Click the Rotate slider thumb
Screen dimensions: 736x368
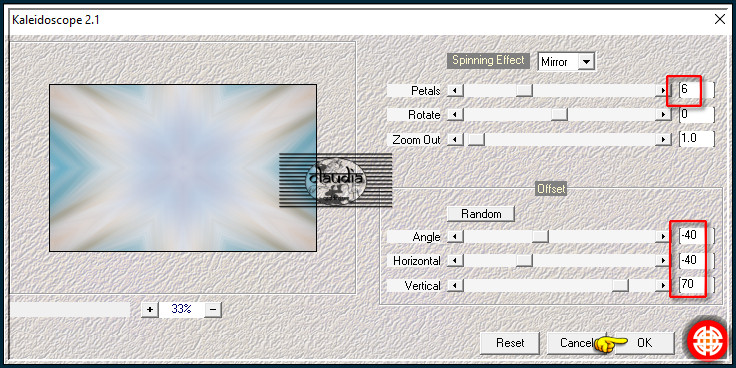tap(559, 115)
